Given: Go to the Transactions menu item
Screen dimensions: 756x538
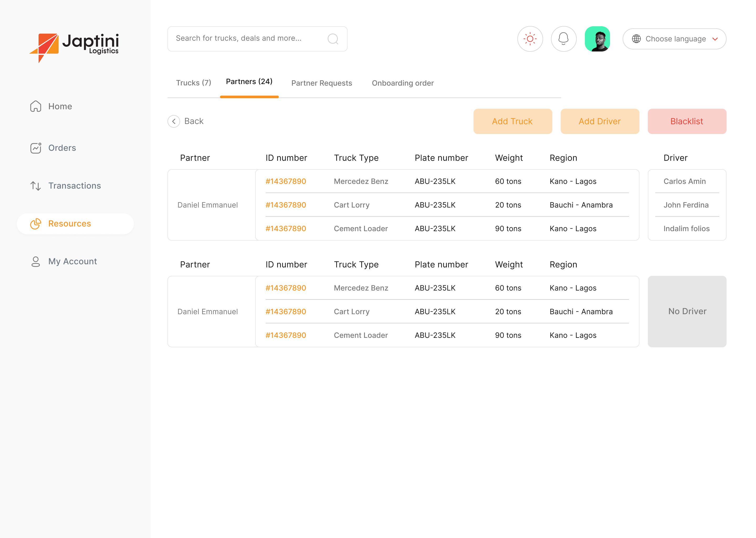Looking at the screenshot, I should [x=75, y=186].
